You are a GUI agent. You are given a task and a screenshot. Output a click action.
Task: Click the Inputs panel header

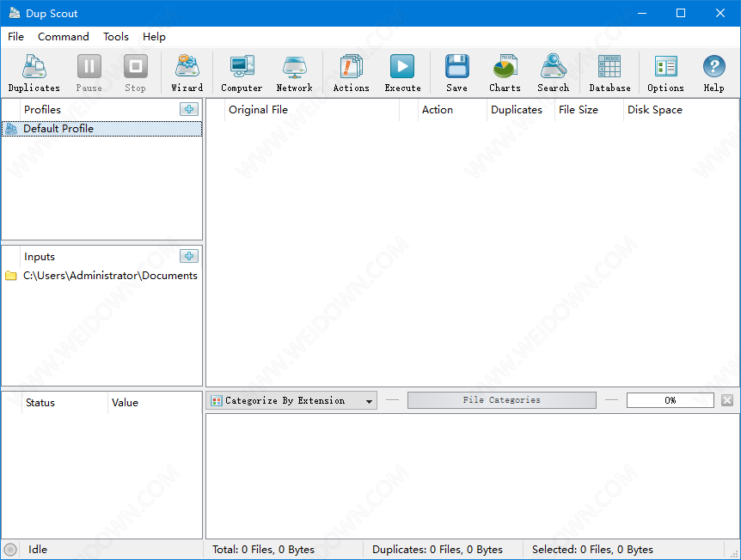(40, 257)
